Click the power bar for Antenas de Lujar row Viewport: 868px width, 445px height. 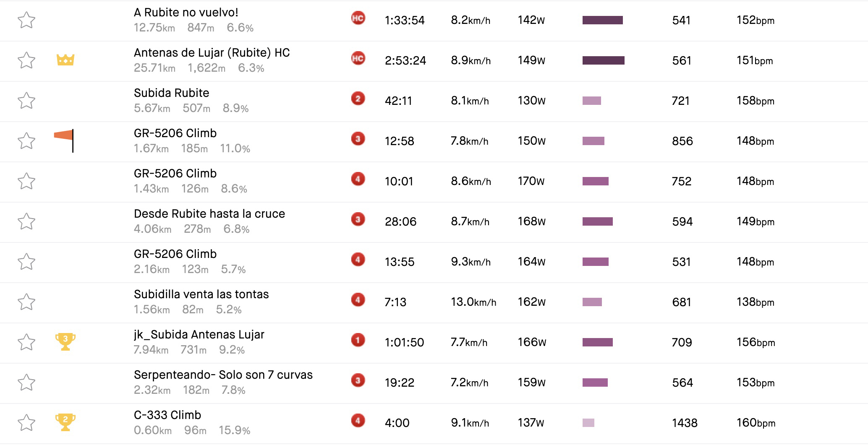pyautogui.click(x=603, y=60)
